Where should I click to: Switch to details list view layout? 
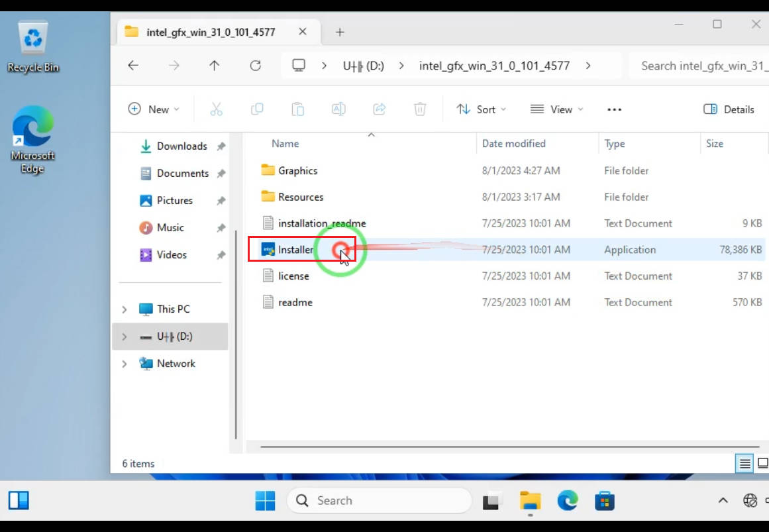coord(745,463)
